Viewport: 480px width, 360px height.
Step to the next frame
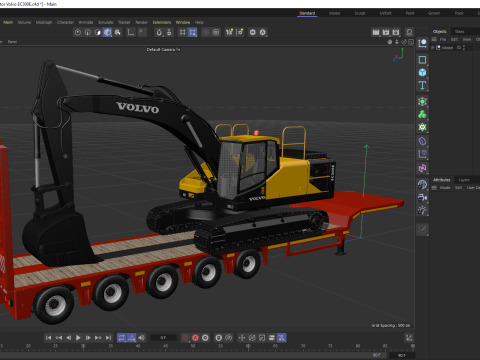point(88,338)
